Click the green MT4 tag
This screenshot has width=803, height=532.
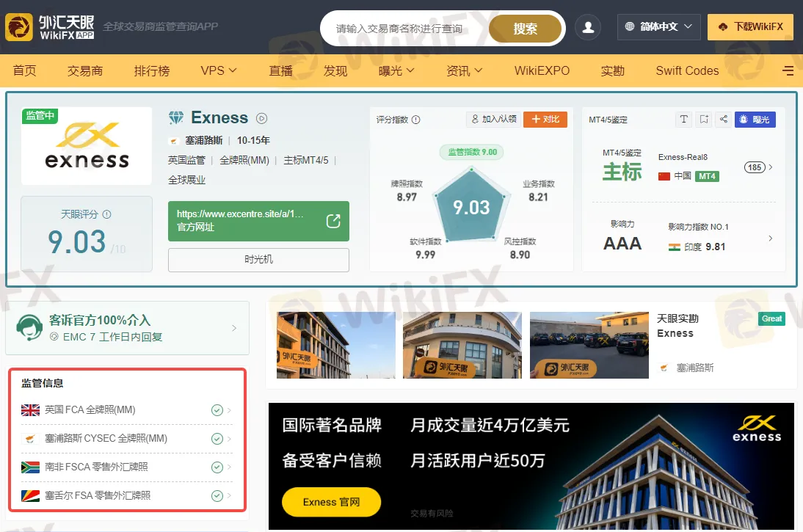[708, 176]
